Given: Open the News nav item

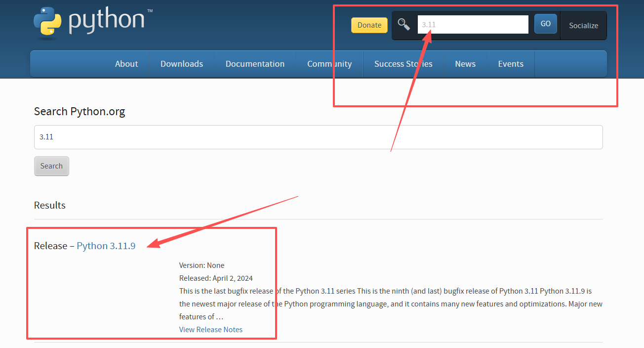Looking at the screenshot, I should point(465,64).
